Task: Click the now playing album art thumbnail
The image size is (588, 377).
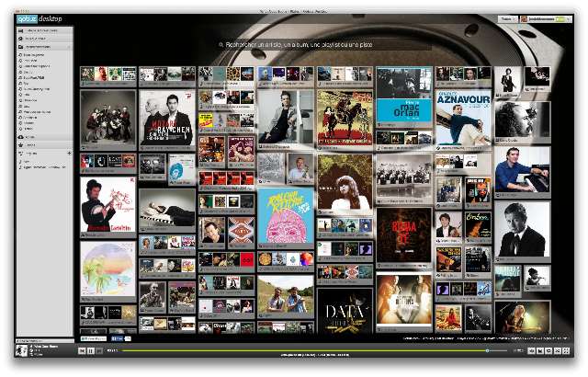Action: click(x=21, y=350)
